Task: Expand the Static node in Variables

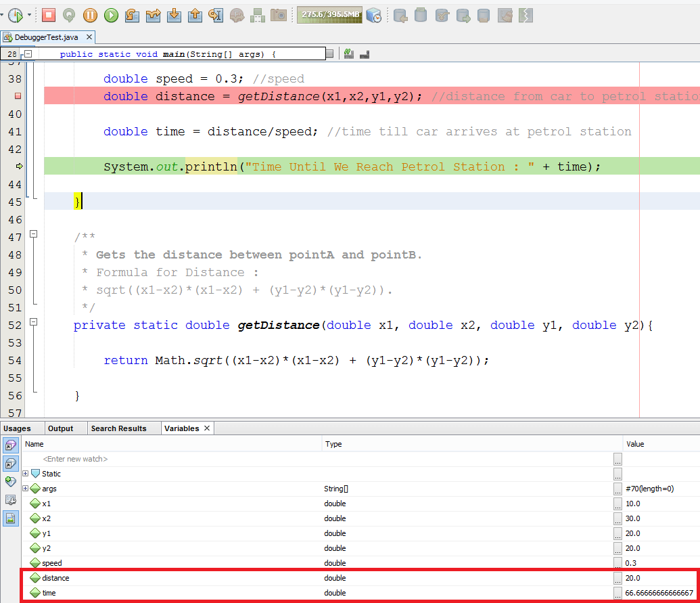Action: click(x=26, y=474)
